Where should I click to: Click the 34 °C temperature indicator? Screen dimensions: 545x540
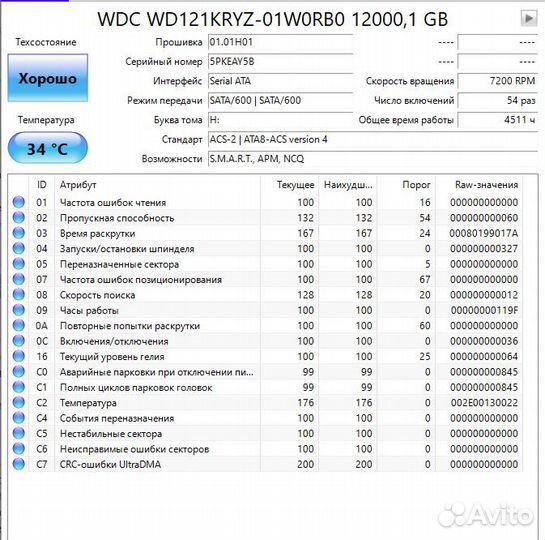48,149
